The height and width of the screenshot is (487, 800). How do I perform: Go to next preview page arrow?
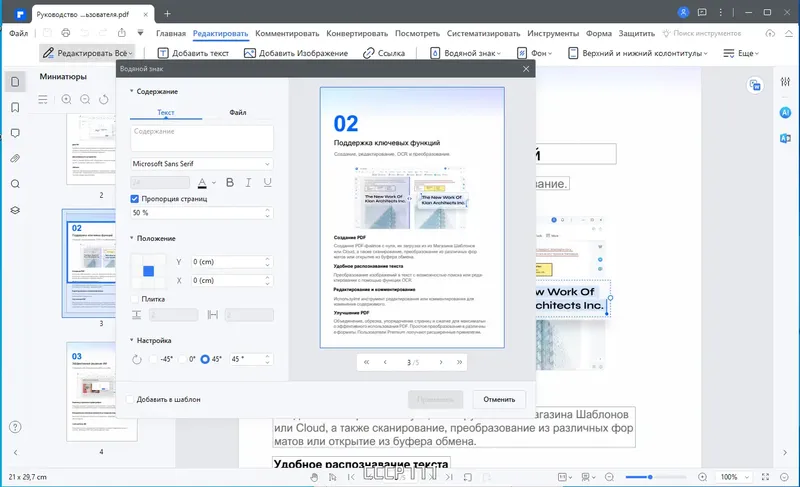coord(441,362)
